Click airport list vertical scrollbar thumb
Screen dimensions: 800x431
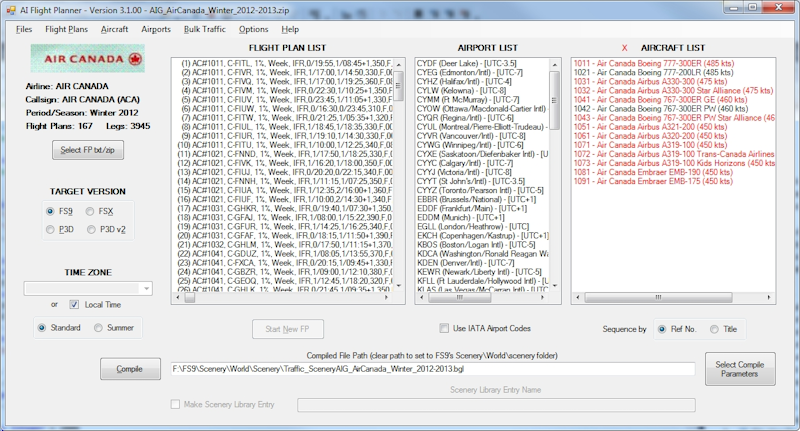(555, 100)
